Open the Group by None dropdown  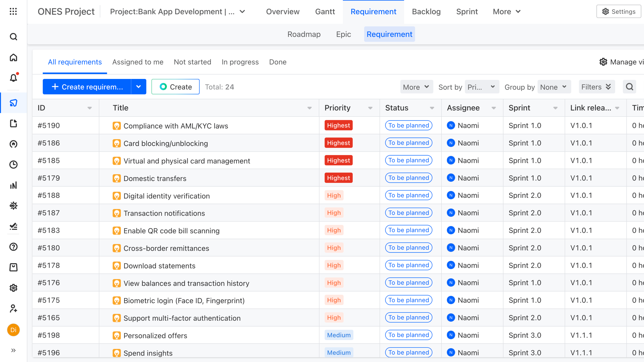(554, 87)
